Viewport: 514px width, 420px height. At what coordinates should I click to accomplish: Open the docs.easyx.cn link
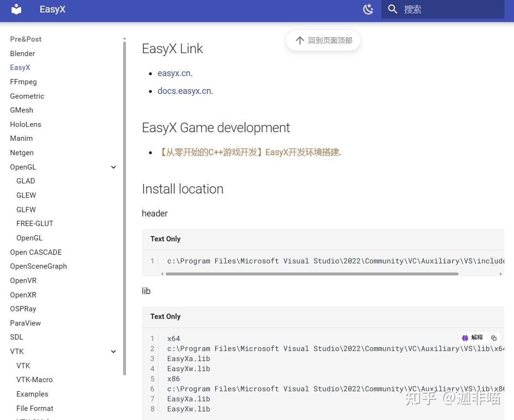coord(184,91)
